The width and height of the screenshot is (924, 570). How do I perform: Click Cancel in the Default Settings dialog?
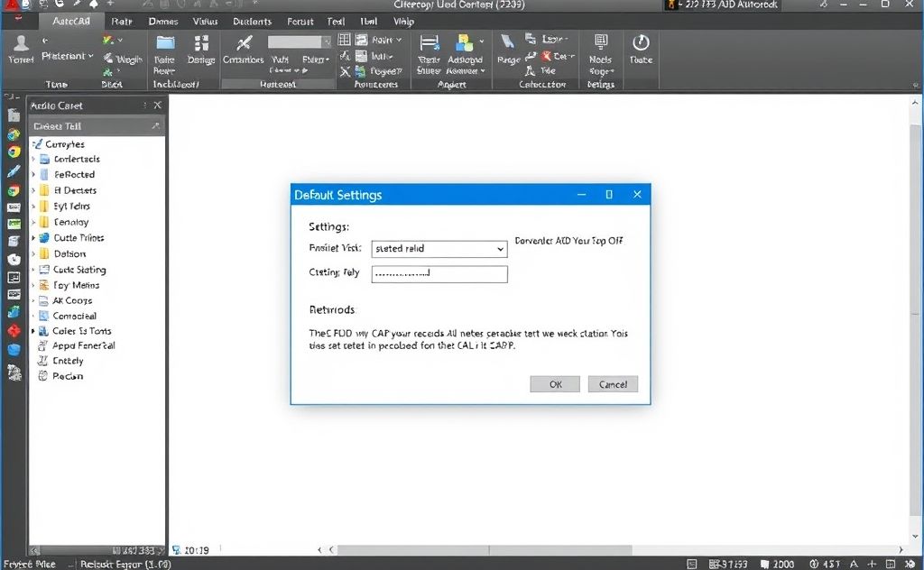pos(613,383)
